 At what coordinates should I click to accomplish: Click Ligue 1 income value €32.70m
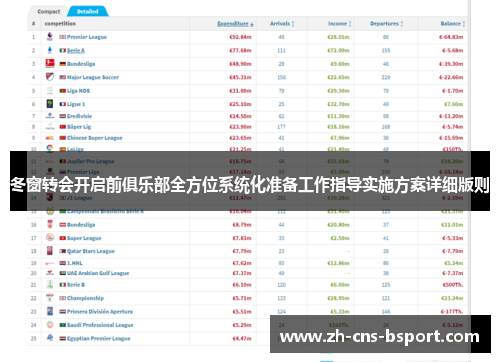click(338, 104)
